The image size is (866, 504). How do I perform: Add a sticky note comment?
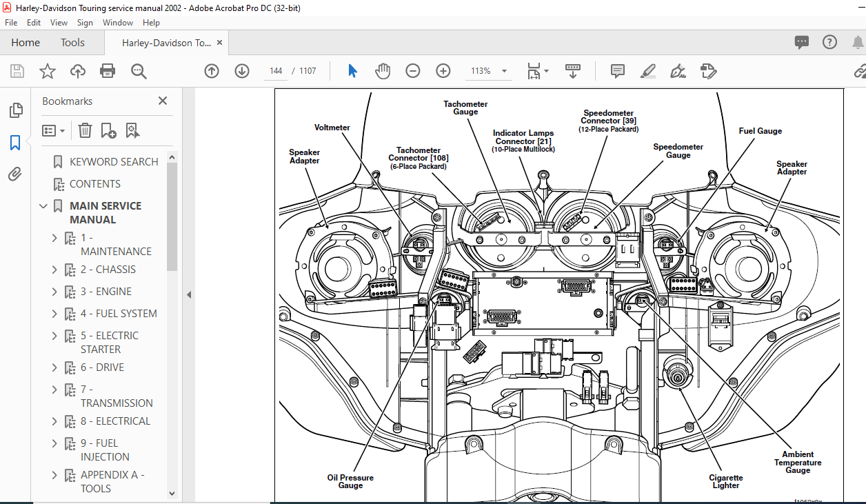(x=618, y=71)
